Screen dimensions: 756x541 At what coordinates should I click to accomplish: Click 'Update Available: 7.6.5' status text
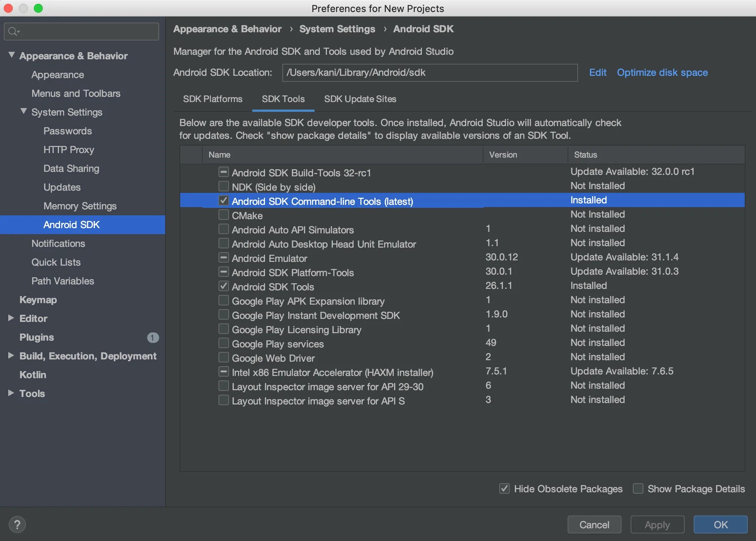[x=622, y=371]
